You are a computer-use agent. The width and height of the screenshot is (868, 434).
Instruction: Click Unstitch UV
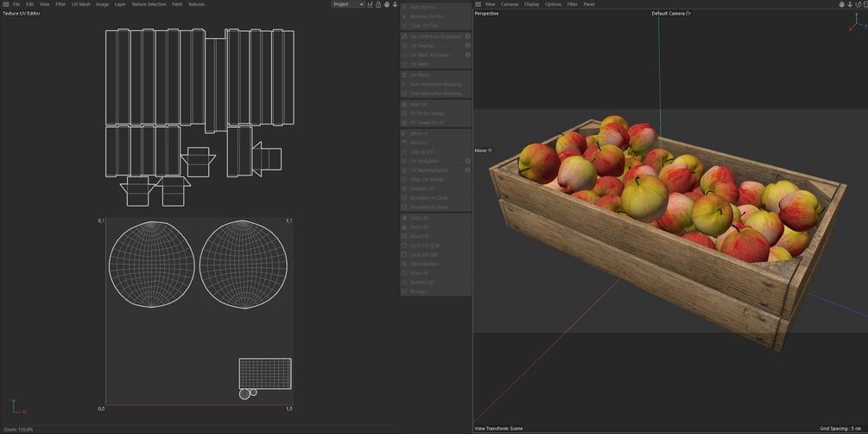pyautogui.click(x=436, y=188)
